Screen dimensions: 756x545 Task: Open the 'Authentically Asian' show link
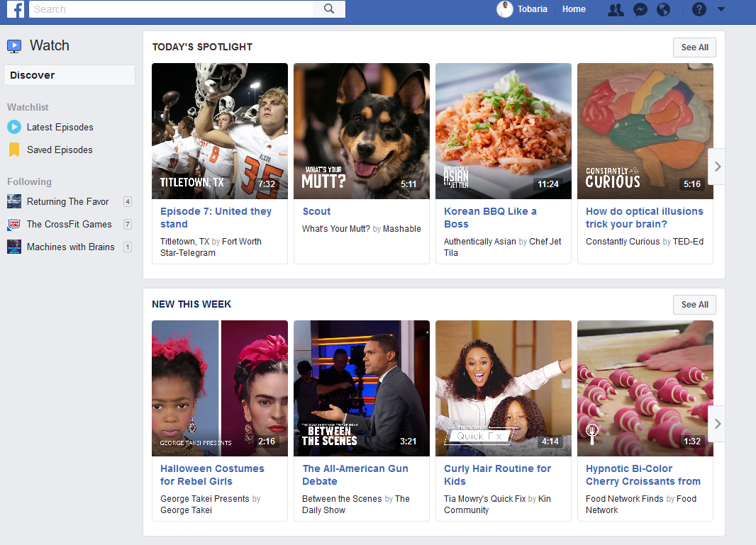(479, 242)
